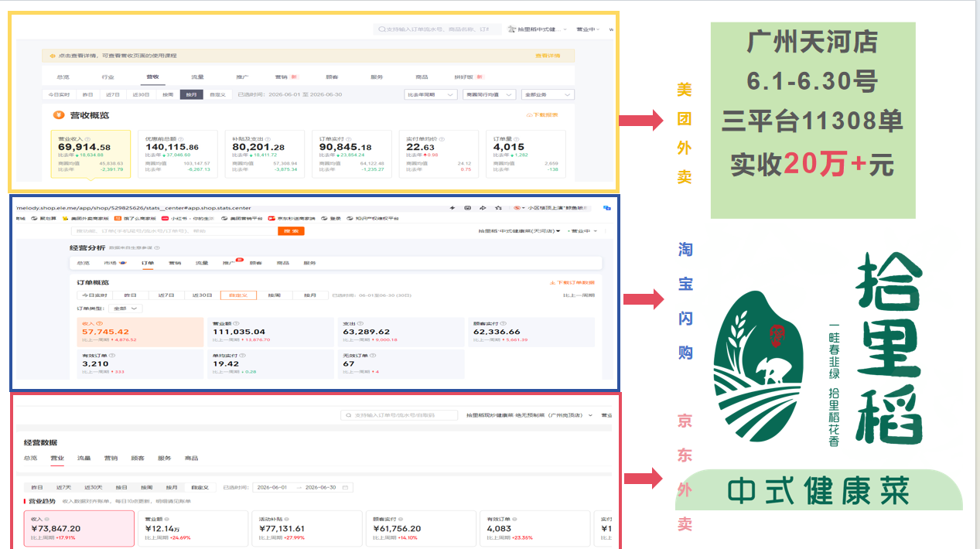Click info icon beside 活动补贴 in JD panel
This screenshot has height=549, width=980.
pos(286,520)
